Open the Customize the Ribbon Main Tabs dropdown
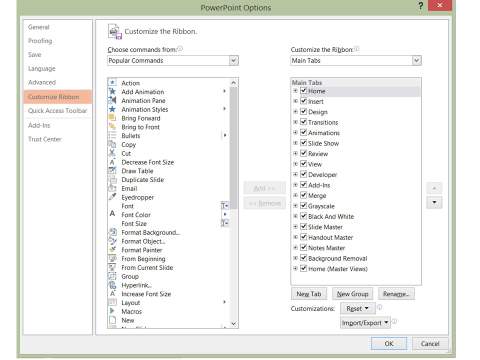The width and height of the screenshot is (480, 360). pyautogui.click(x=416, y=60)
